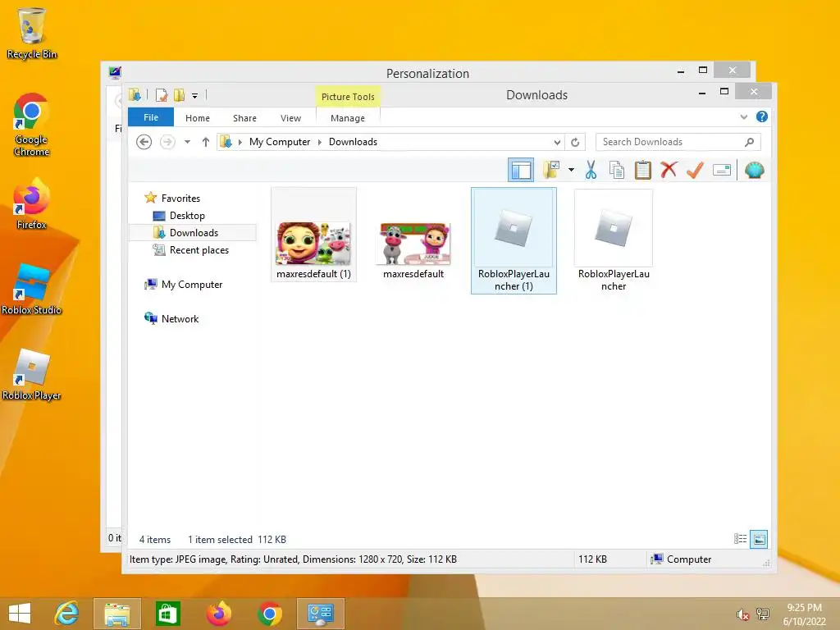The width and height of the screenshot is (840, 630).
Task: Expand the ribbon with the chevron
Action: pyautogui.click(x=743, y=116)
